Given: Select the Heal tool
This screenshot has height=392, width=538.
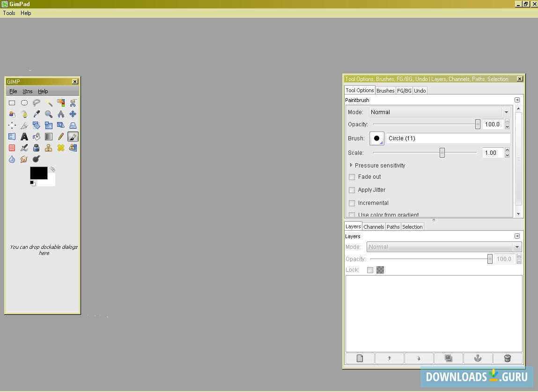Looking at the screenshot, I should tap(61, 148).
